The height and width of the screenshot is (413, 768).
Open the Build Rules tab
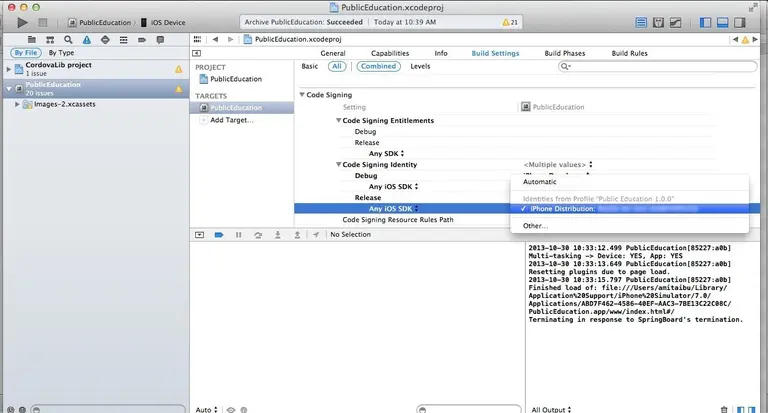tap(629, 53)
